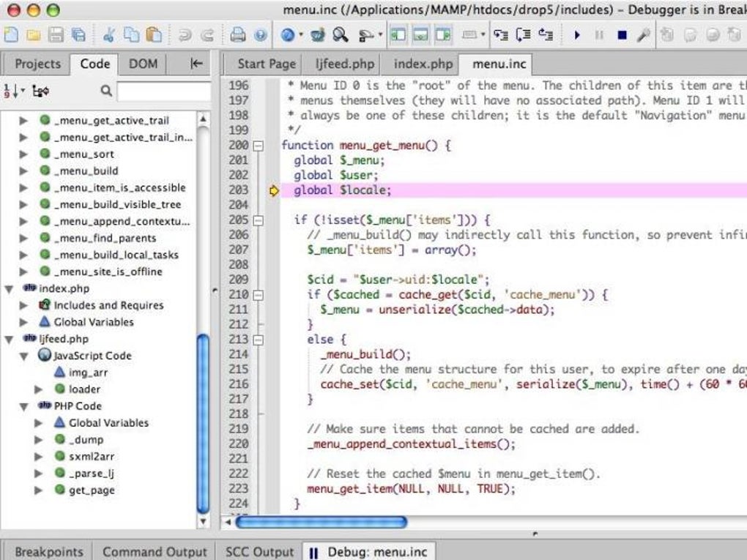Viewport: 747px width, 560px height.
Task: Click the Cut scissors icon
Action: pos(109,34)
